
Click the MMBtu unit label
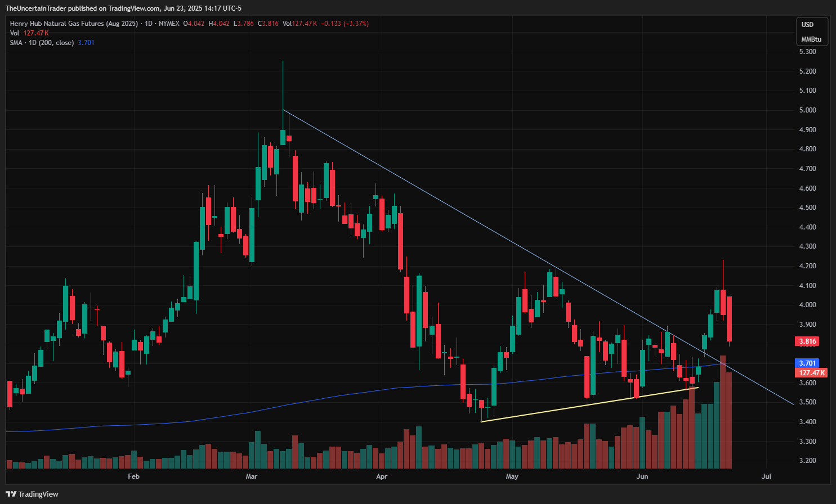pos(811,39)
